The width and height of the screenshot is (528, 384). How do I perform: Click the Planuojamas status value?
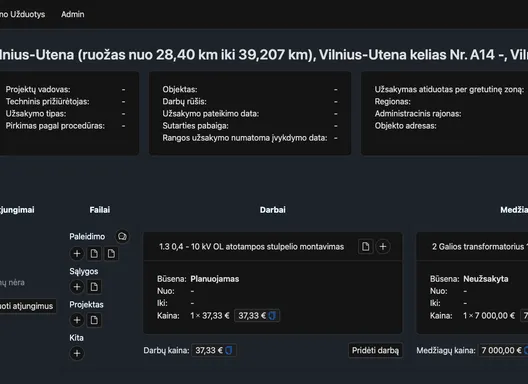point(214,279)
